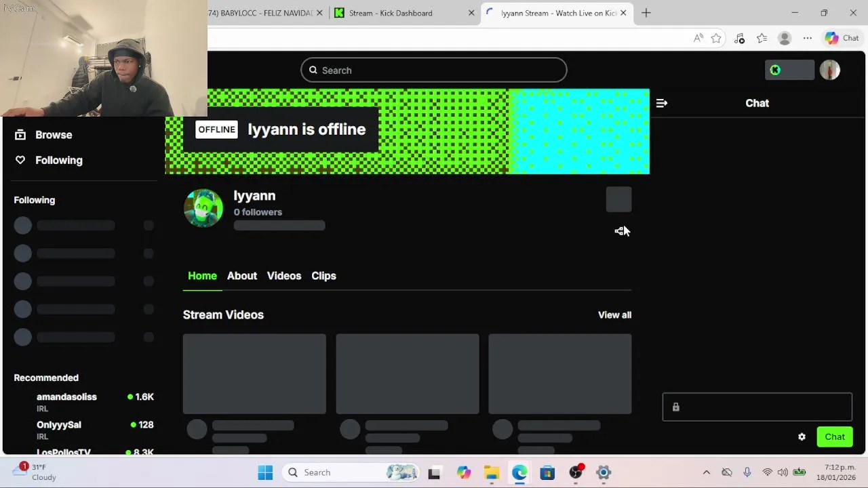Show hidden system tray icons chevron
868x488 pixels.
point(706,472)
